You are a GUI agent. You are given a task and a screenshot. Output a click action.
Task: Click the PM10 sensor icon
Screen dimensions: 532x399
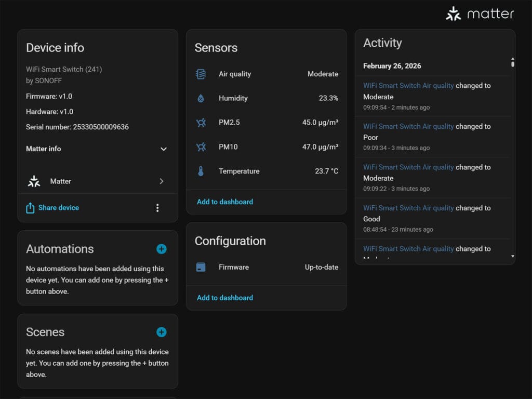[201, 147]
